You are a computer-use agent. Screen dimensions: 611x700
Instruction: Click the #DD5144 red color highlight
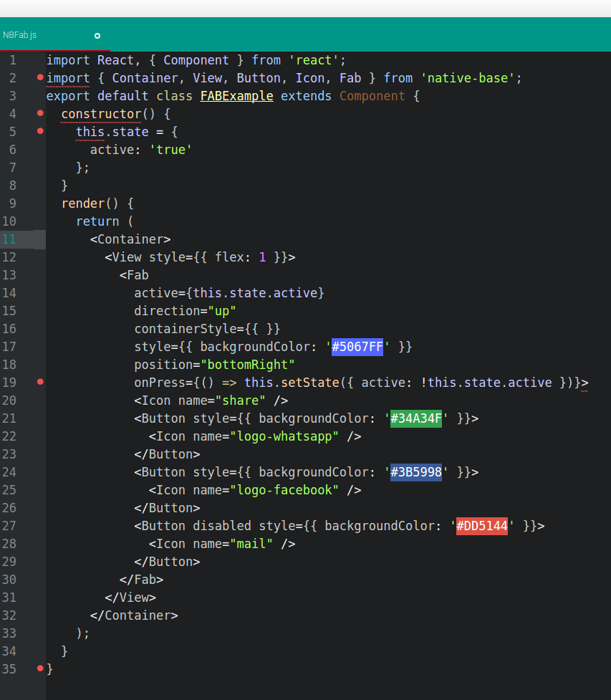[481, 525]
